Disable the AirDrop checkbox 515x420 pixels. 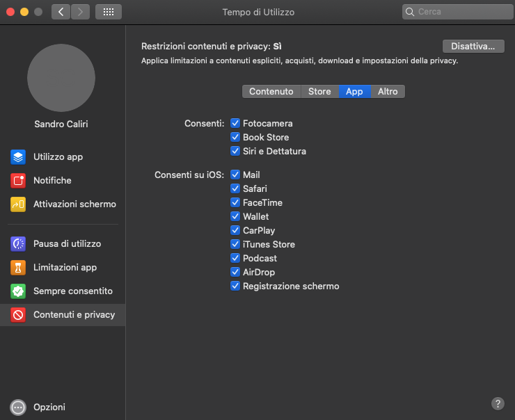click(x=235, y=272)
